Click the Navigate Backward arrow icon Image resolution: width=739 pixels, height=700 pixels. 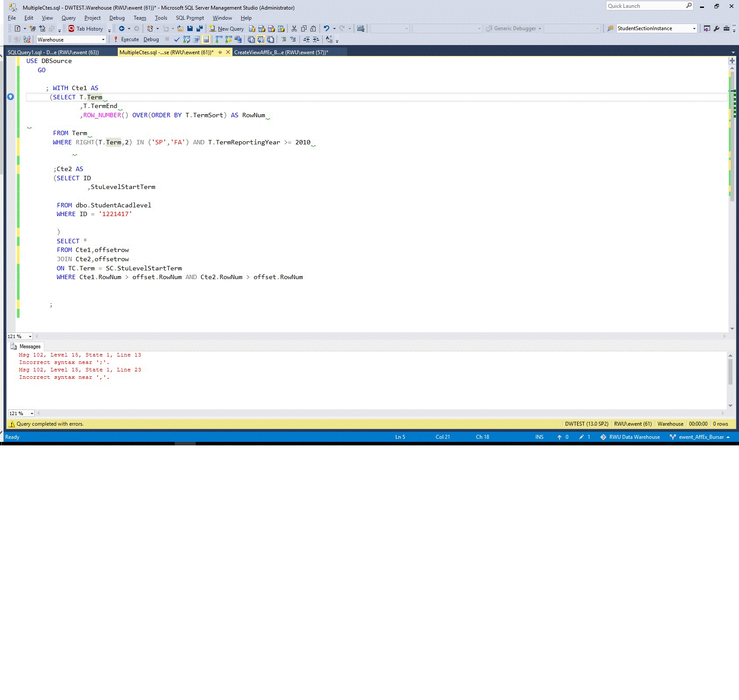pos(122,29)
